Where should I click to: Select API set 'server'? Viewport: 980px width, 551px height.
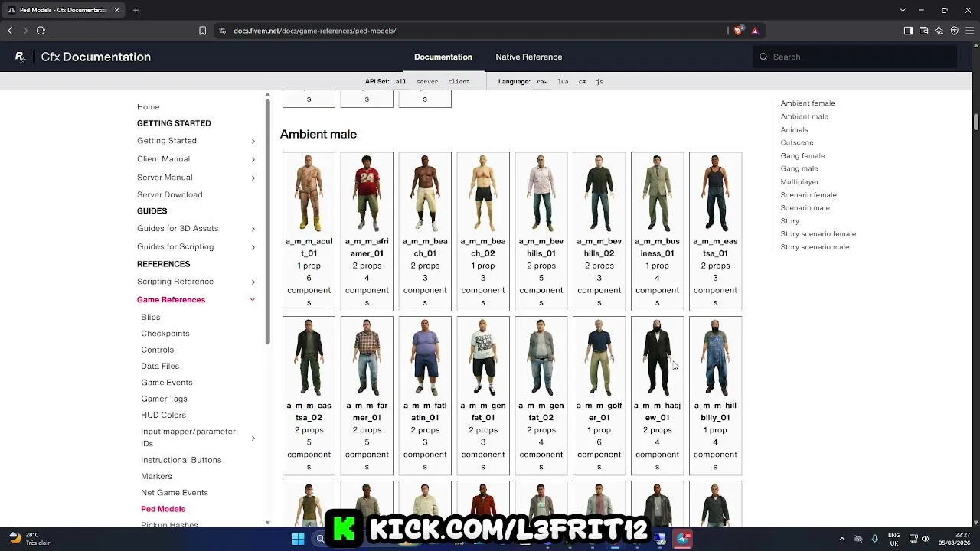click(x=427, y=81)
